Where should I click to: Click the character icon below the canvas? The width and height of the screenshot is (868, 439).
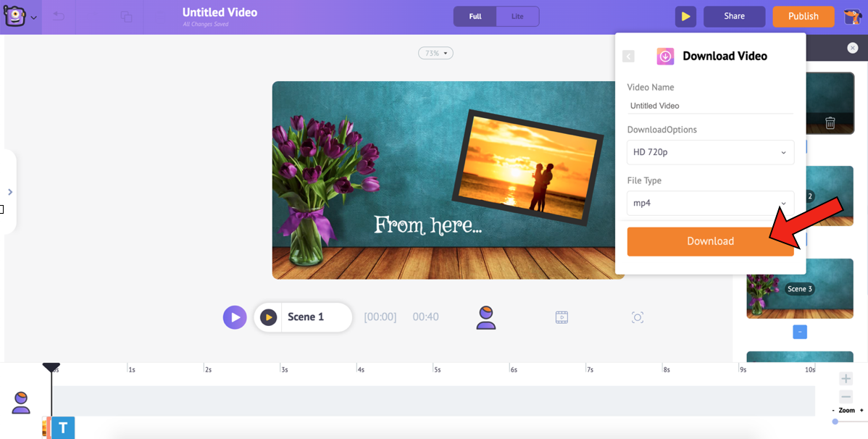485,317
